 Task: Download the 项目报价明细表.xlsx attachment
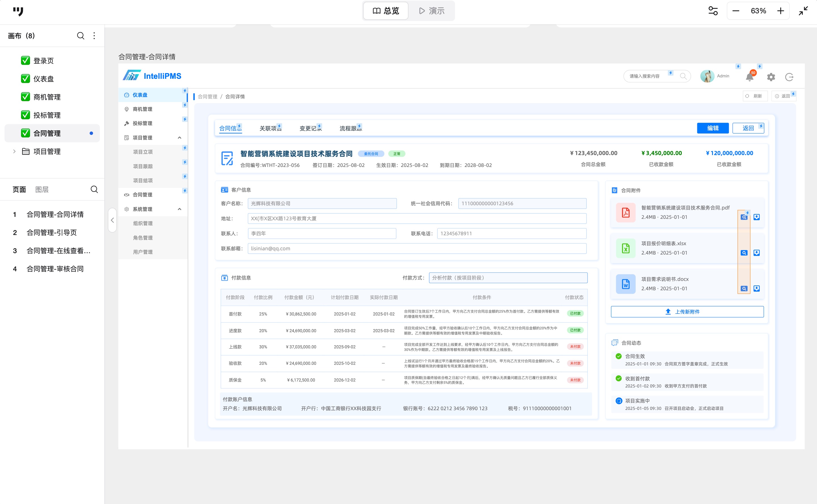pos(757,253)
